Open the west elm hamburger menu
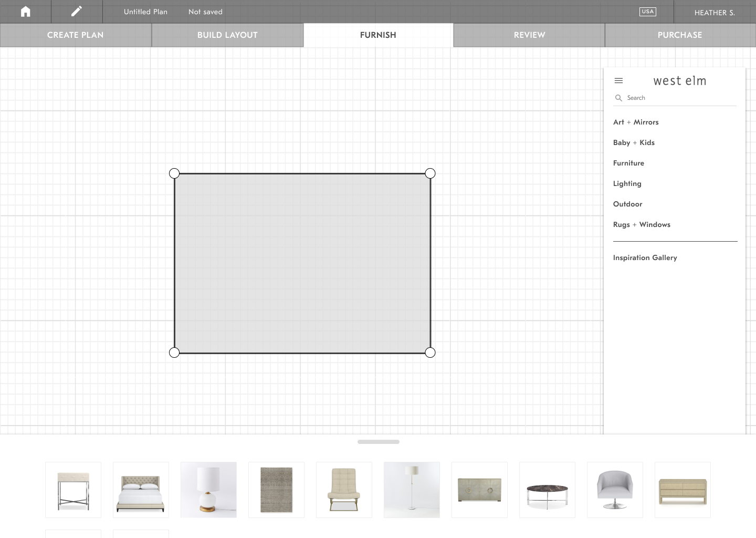 (618, 81)
